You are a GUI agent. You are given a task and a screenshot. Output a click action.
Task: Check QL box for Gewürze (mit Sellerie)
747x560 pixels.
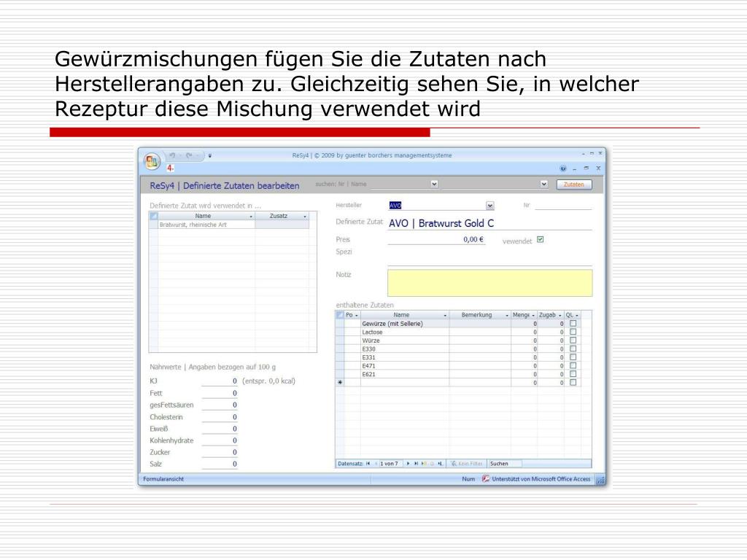573,323
